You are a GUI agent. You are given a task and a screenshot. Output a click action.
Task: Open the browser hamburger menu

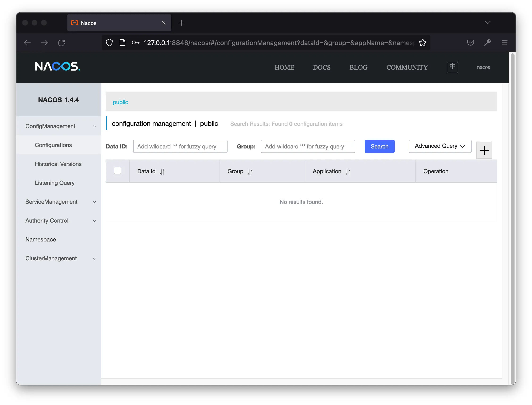(x=505, y=43)
